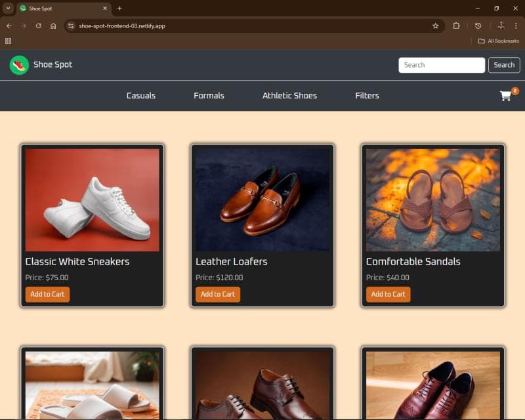The image size is (525, 420).
Task: Go to the browser home icon
Action: tap(53, 26)
